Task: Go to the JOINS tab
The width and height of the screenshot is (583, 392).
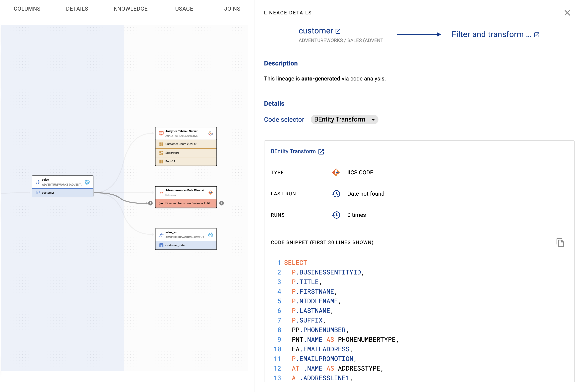Action: coord(232,9)
